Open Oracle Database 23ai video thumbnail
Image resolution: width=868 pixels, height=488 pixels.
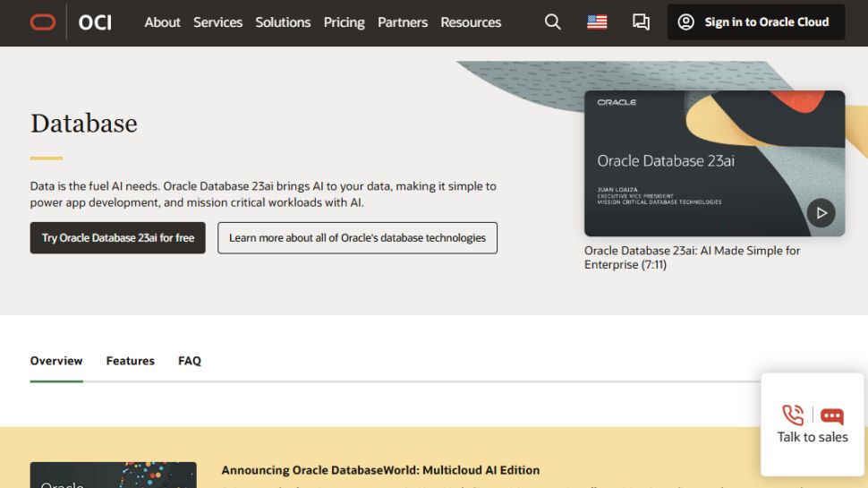click(714, 163)
